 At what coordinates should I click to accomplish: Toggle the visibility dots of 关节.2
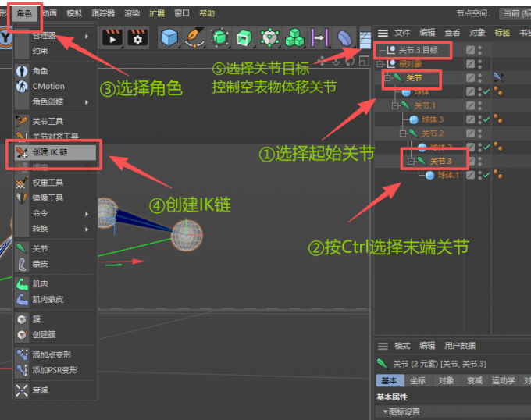point(480,133)
